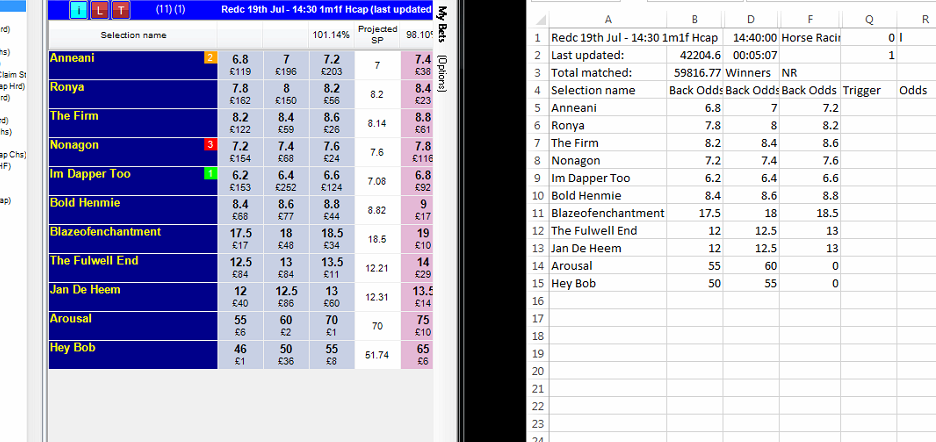The image size is (936, 442).
Task: Click the red 'T' icon button
Action: click(120, 10)
